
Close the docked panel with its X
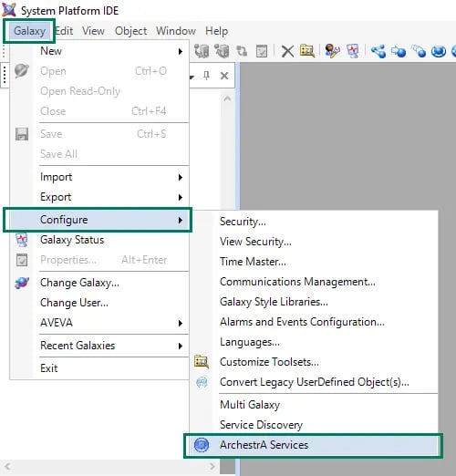[x=224, y=76]
